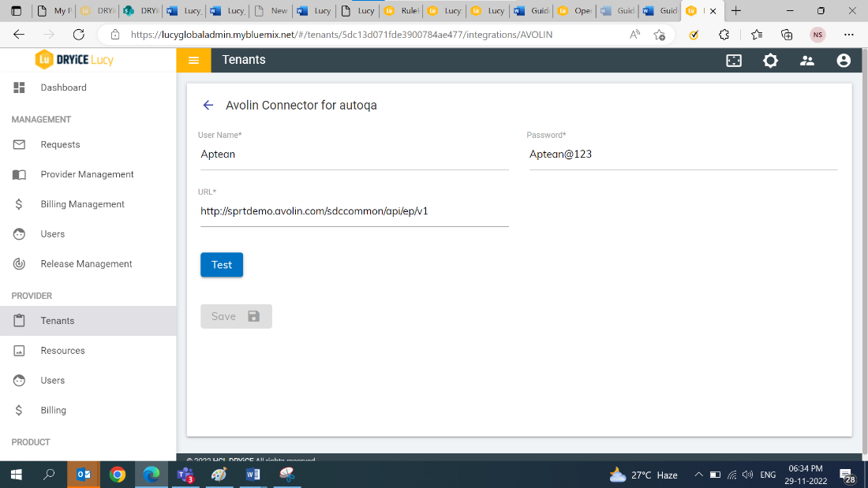This screenshot has width=868, height=488.
Task: Select Tenants in the Provider section
Action: 88,320
